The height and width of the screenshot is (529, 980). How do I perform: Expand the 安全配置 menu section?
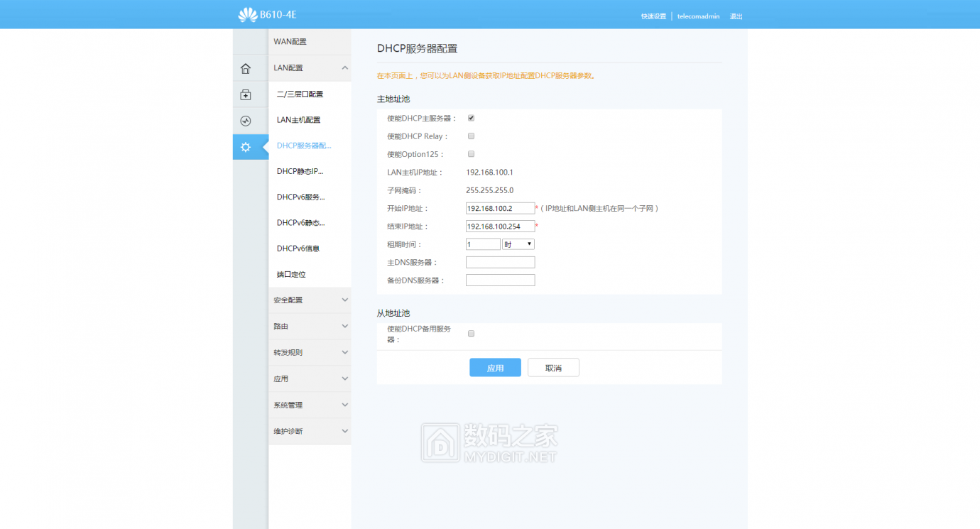click(310, 300)
